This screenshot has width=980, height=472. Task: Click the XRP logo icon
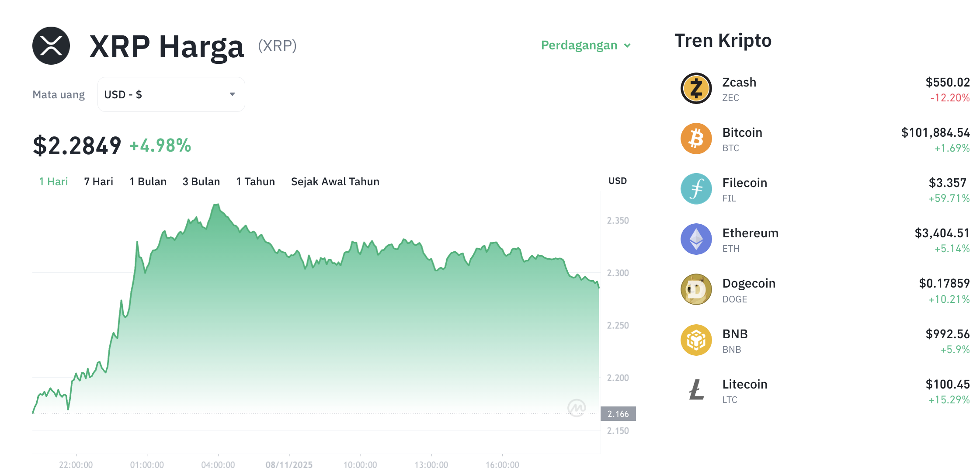click(x=51, y=45)
